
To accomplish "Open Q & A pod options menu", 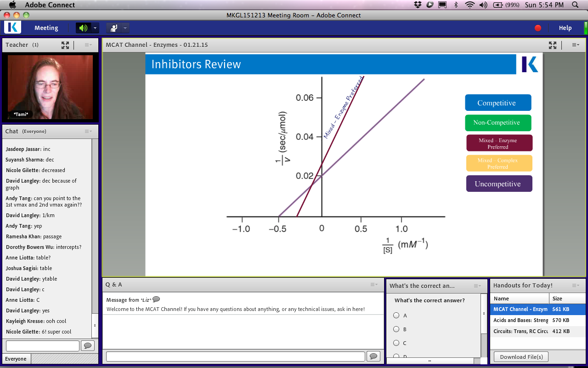I will 374,285.
